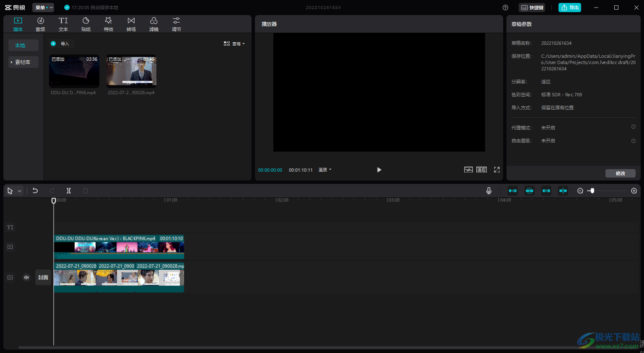Click the 适应 fit ratio button
This screenshot has height=353, width=644.
[x=481, y=170]
